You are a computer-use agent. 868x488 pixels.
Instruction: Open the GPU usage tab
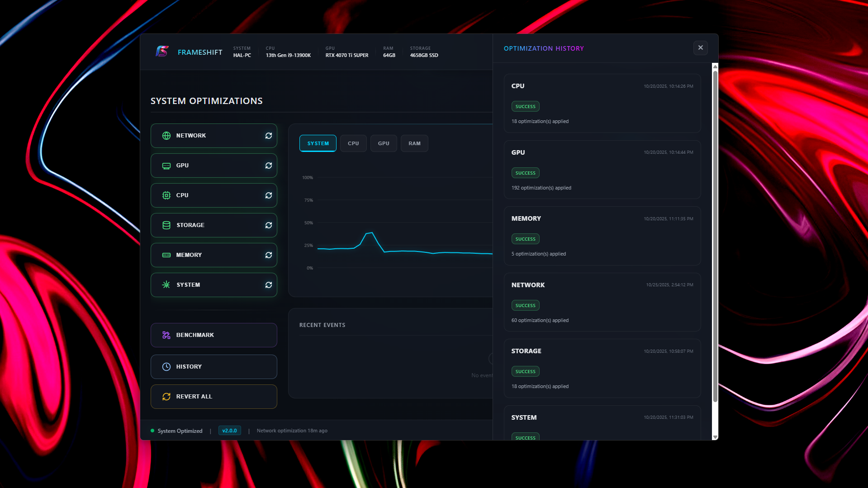pos(383,143)
